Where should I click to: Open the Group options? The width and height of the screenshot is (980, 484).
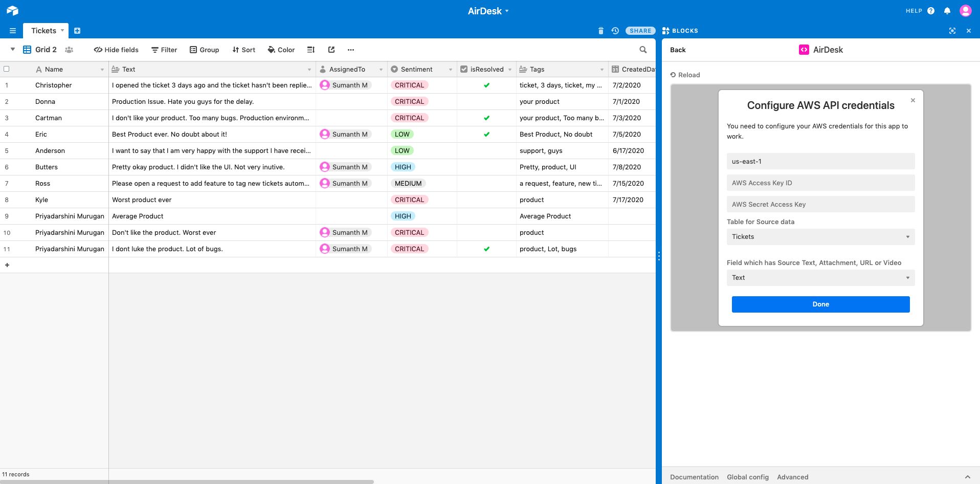pyautogui.click(x=205, y=50)
